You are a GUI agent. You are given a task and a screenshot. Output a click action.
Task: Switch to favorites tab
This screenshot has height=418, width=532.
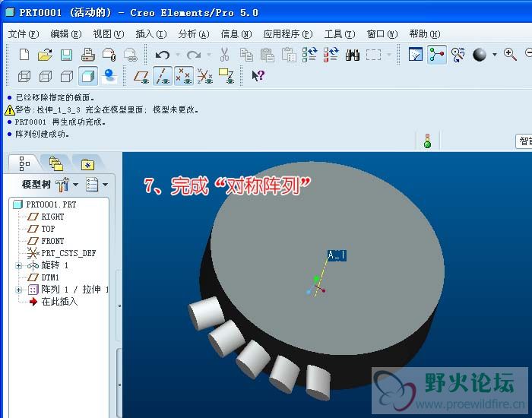pos(88,164)
